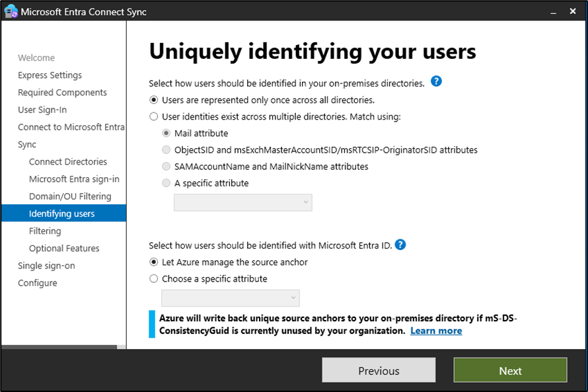Click the Next button
This screenshot has height=392, width=588.
[x=510, y=371]
